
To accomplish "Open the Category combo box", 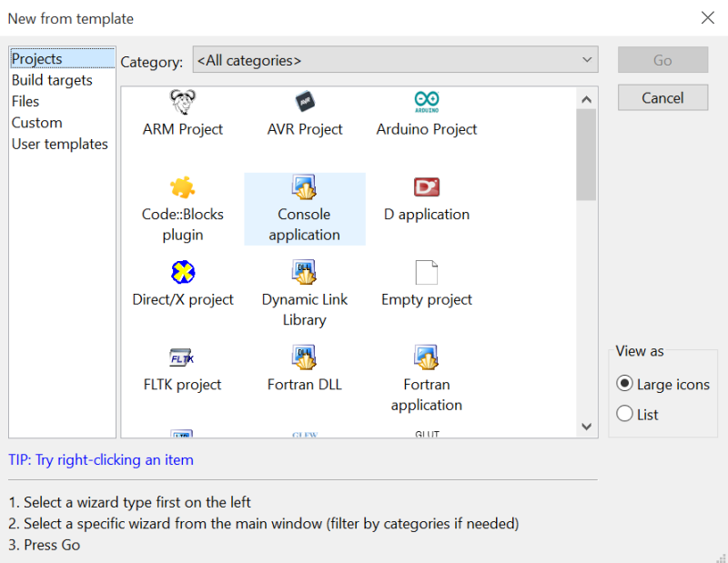I will pyautogui.click(x=395, y=59).
